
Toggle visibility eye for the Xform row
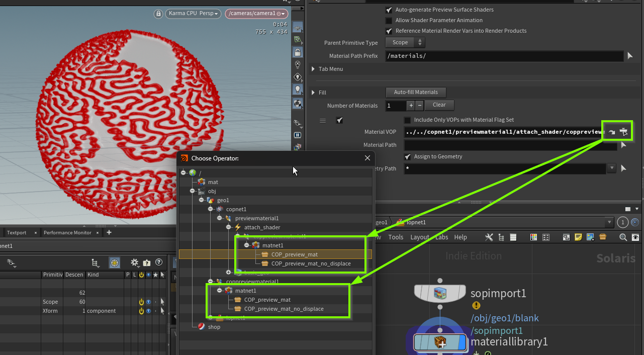tap(148, 311)
